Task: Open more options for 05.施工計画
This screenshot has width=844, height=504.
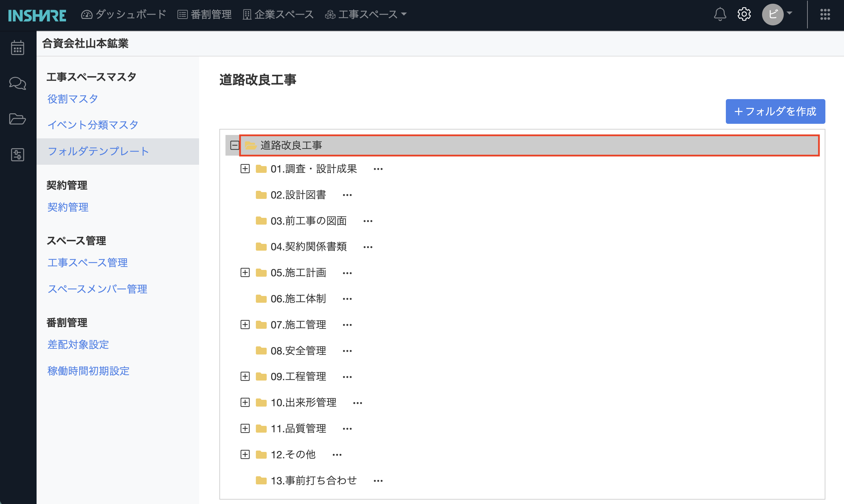Action: click(347, 273)
